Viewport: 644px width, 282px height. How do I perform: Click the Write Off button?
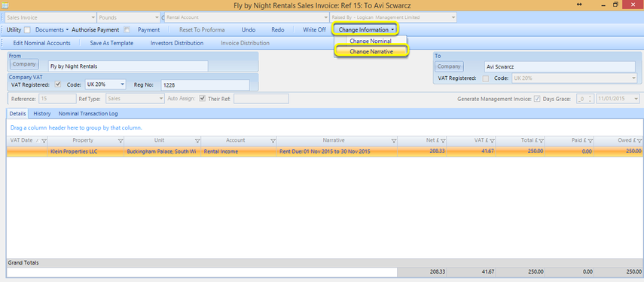314,30
